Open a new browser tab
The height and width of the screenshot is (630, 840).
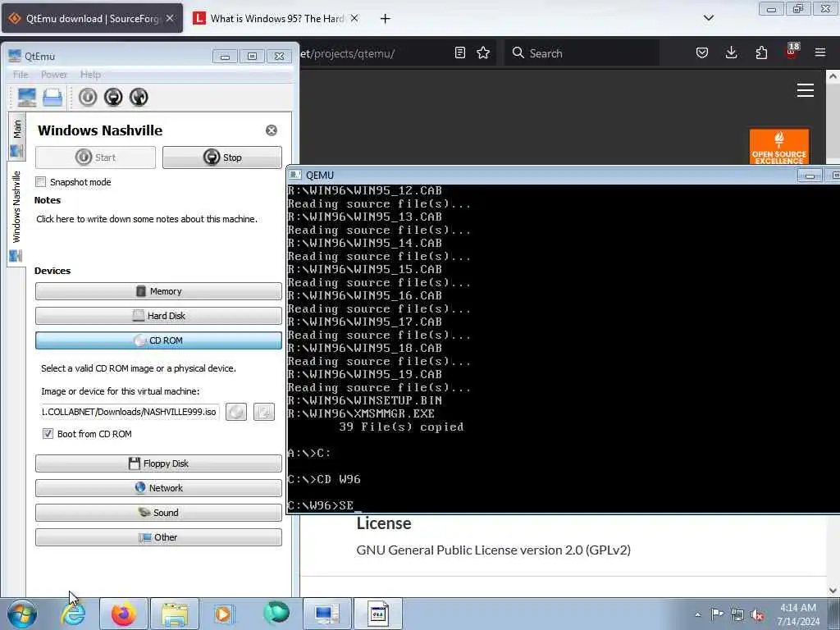coord(386,19)
